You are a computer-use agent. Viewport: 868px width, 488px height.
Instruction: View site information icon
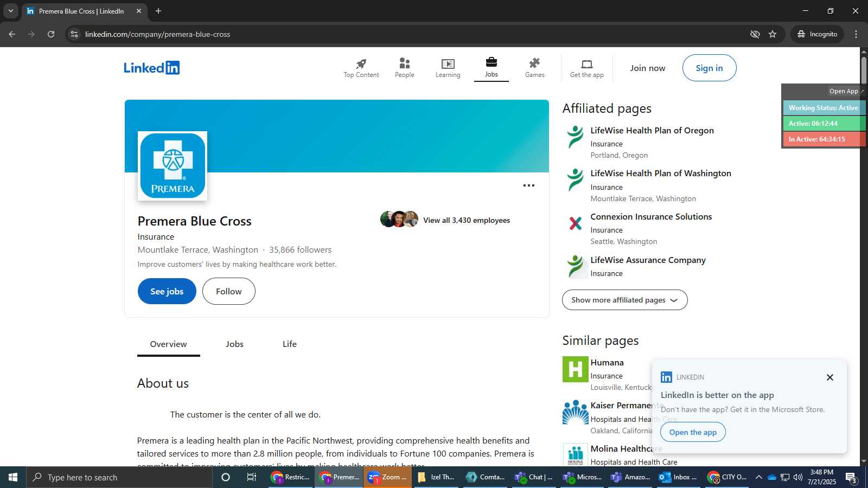[74, 34]
